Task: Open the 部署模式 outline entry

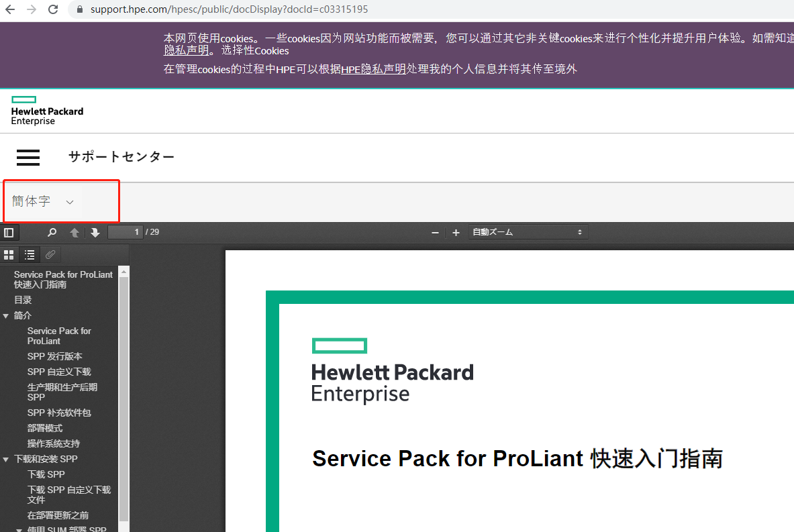Action: 45,428
